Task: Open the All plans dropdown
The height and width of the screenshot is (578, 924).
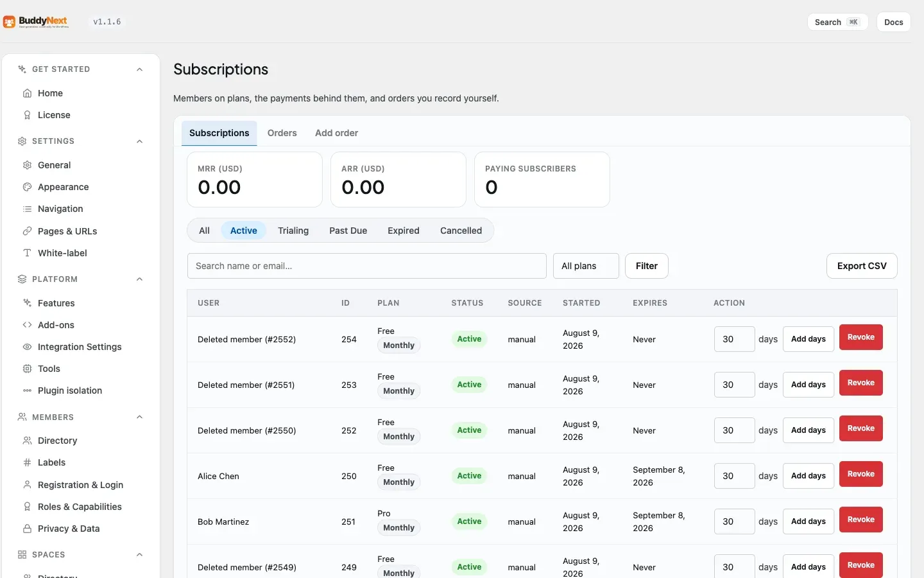Action: pos(586,266)
